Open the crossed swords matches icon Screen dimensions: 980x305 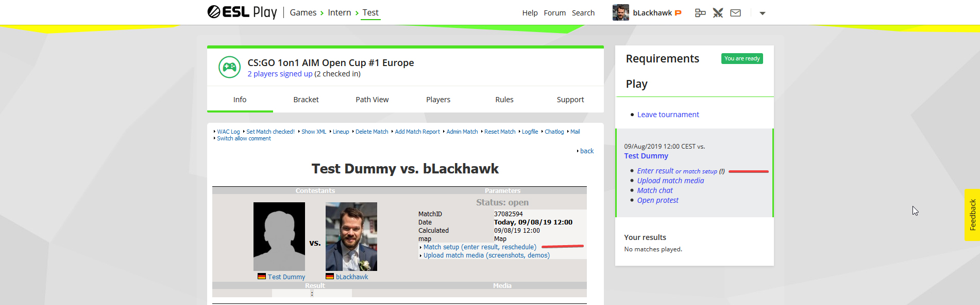click(718, 13)
